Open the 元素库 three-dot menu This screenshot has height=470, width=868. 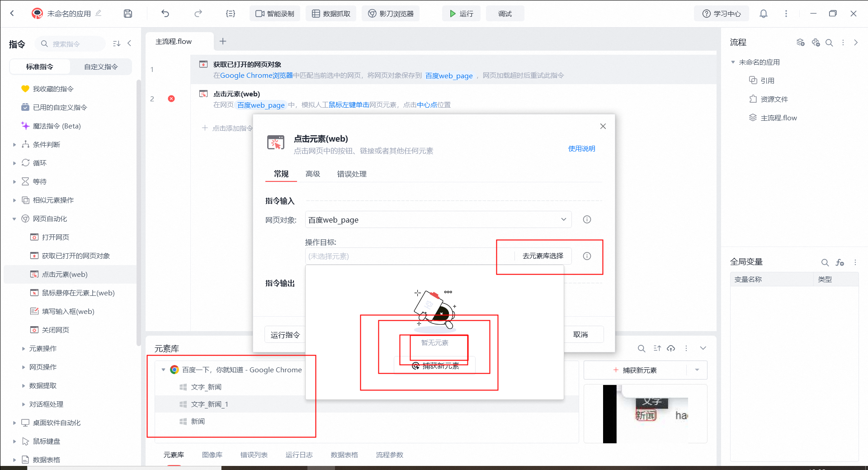click(x=686, y=348)
